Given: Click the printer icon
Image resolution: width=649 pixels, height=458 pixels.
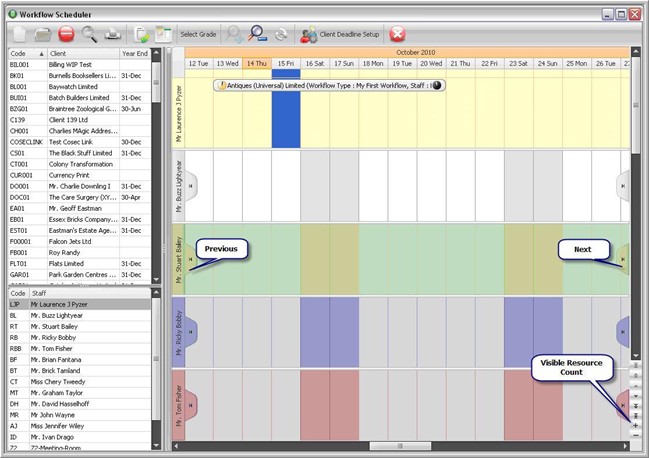Looking at the screenshot, I should pos(112,34).
